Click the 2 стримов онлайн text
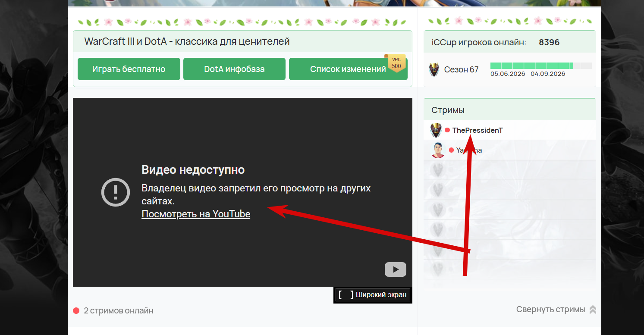Image resolution: width=644 pixels, height=335 pixels. (x=118, y=310)
